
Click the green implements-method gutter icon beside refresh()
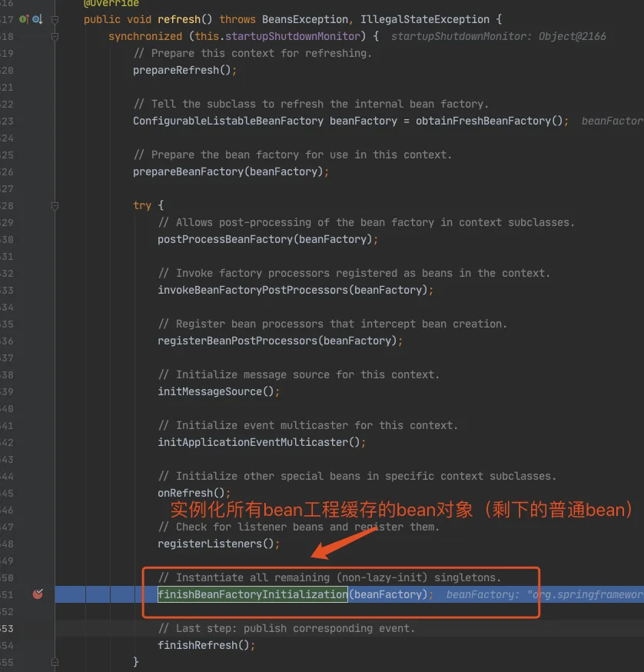coord(24,19)
